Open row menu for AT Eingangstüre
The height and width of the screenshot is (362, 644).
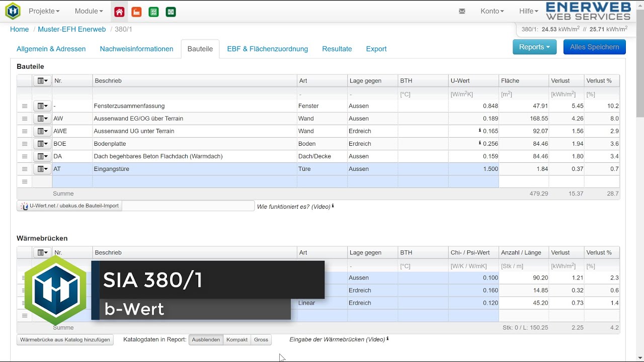42,169
